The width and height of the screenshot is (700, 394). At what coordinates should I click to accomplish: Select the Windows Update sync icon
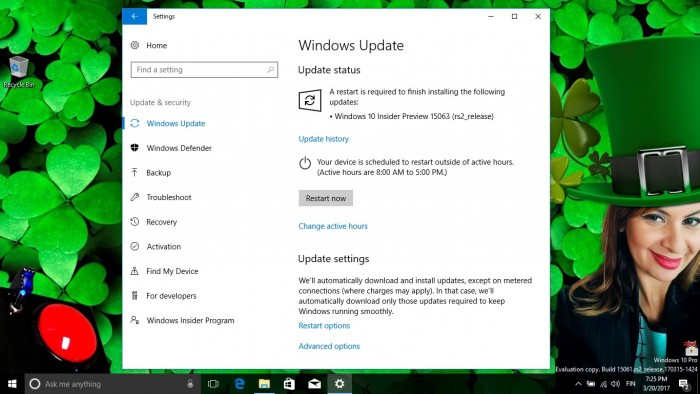click(135, 123)
